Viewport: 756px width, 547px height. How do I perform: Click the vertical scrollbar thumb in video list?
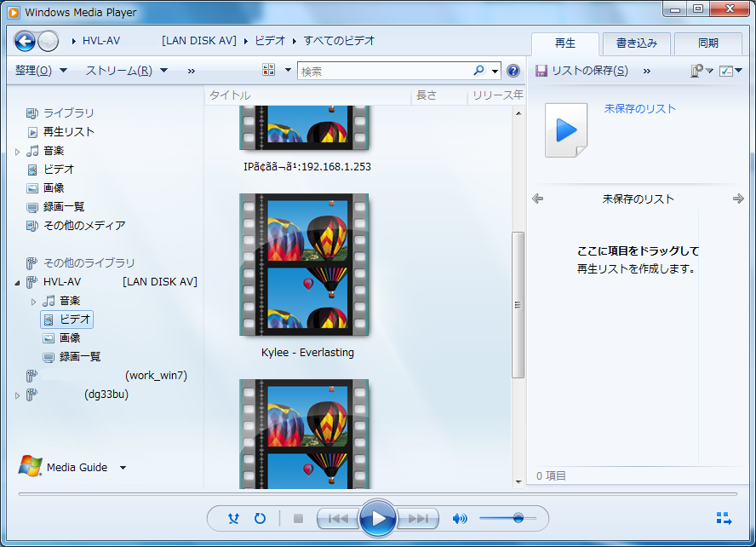518,305
